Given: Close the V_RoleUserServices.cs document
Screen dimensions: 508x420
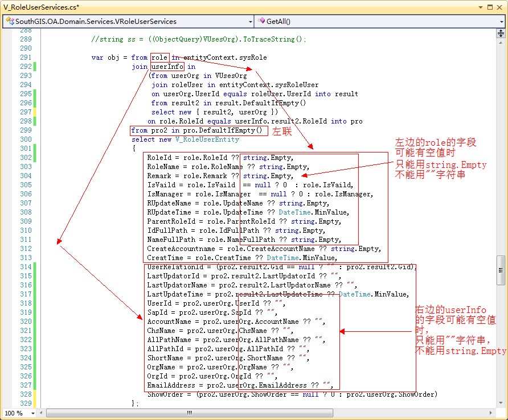Looking at the screenshot, I should click(501, 6).
